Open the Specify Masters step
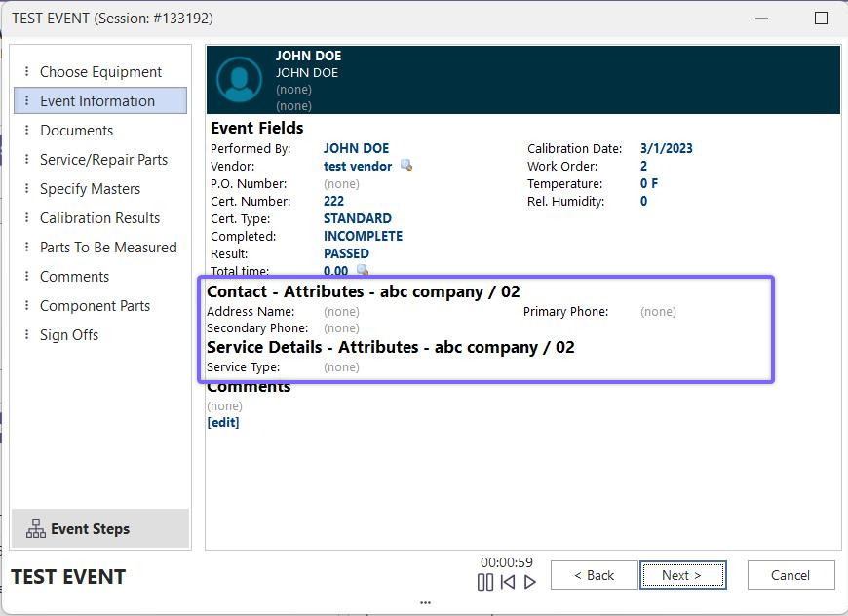The image size is (848, 616). pos(90,189)
